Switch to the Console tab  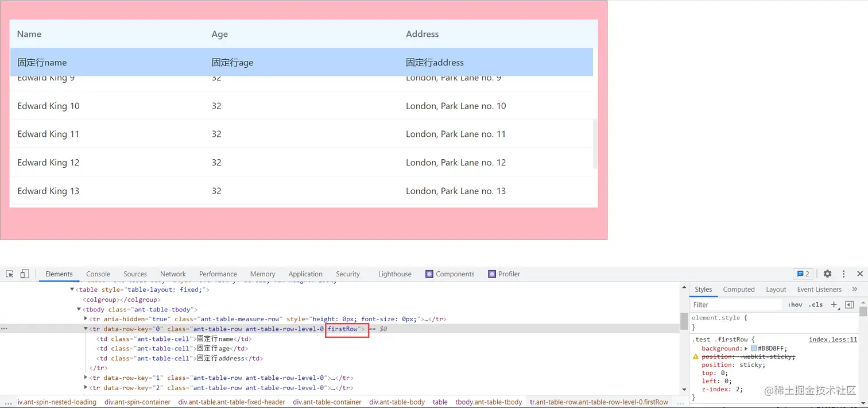[x=98, y=274]
